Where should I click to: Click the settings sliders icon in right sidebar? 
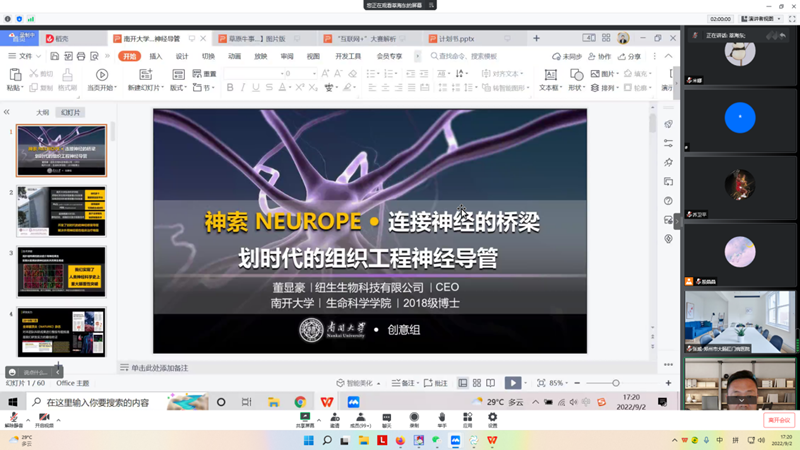(668, 143)
